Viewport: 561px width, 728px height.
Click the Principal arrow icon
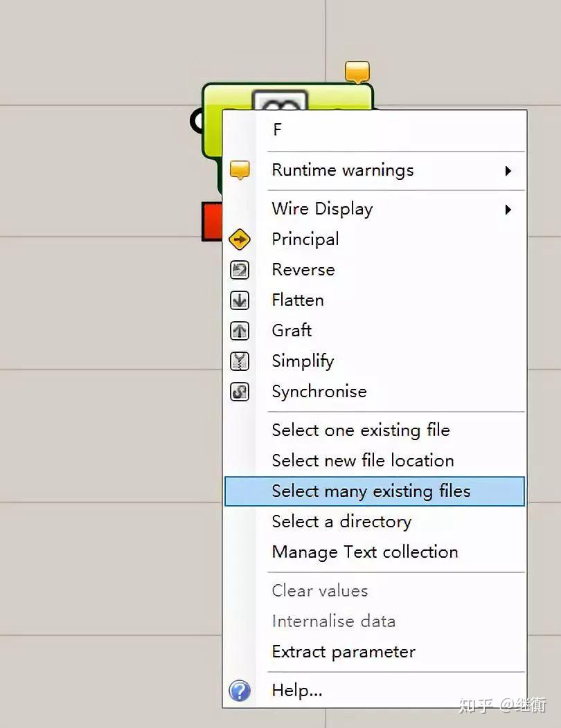tap(240, 239)
